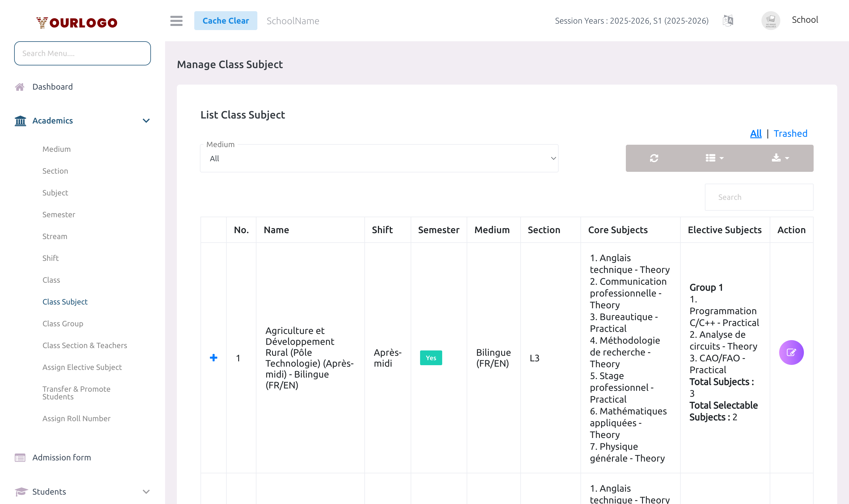Click the Search Menu input field
Screen dimensions: 849x504
click(x=83, y=53)
